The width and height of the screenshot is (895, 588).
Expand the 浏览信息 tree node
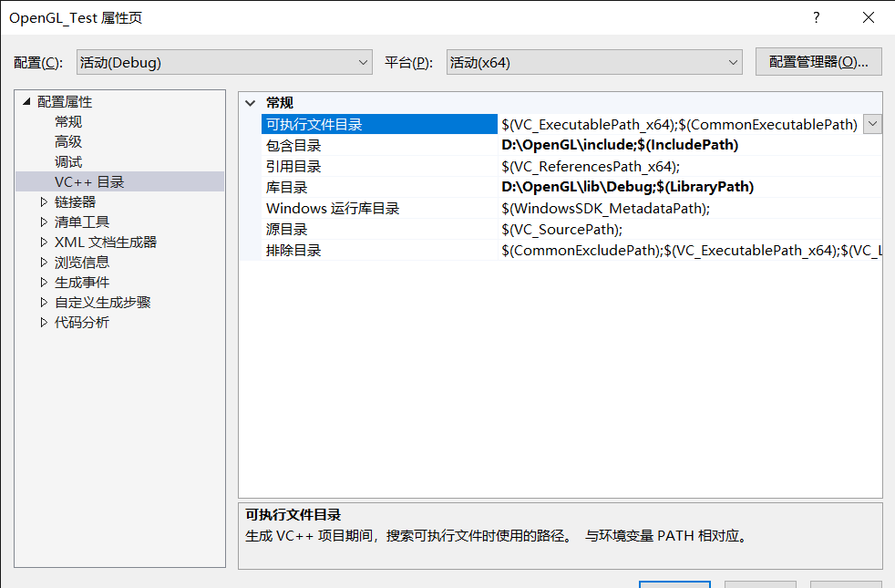(42, 262)
